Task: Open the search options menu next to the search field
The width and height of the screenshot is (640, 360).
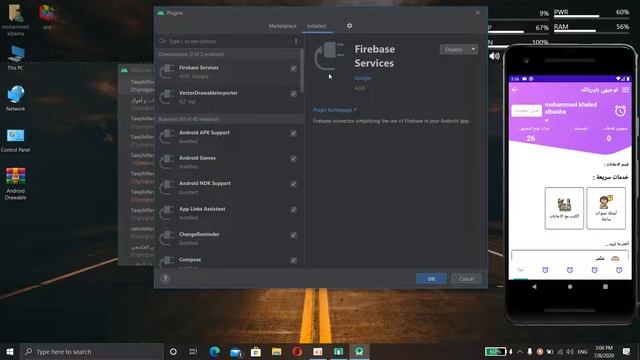Action: tap(296, 41)
